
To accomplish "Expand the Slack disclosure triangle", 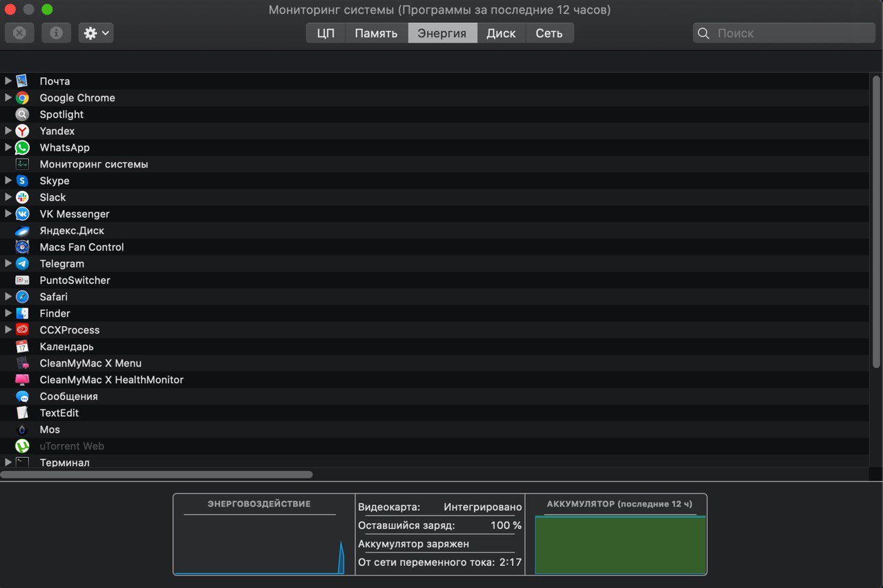I will click(x=8, y=196).
